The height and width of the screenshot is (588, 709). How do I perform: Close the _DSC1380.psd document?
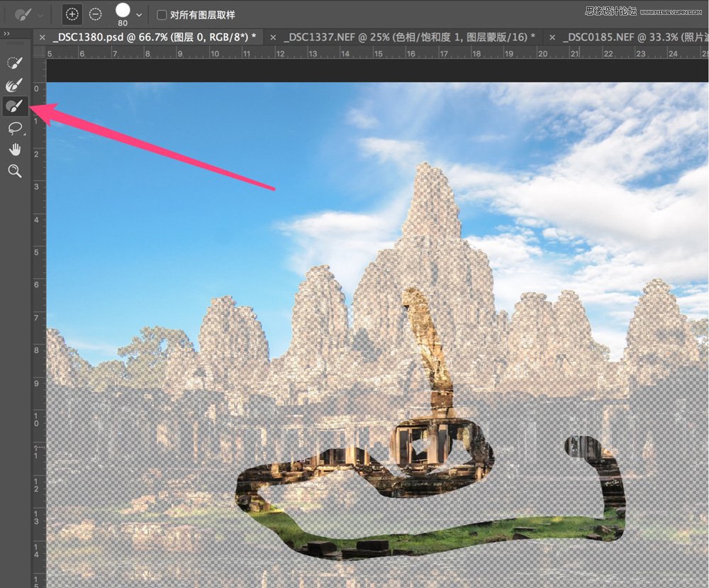42,37
